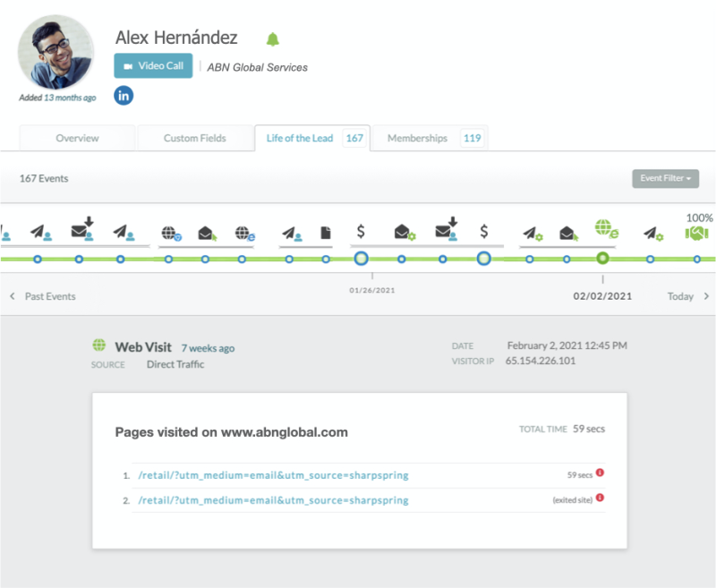This screenshot has height=588, width=716.
Task: Click the green handshake 100% icon
Action: pos(697,234)
